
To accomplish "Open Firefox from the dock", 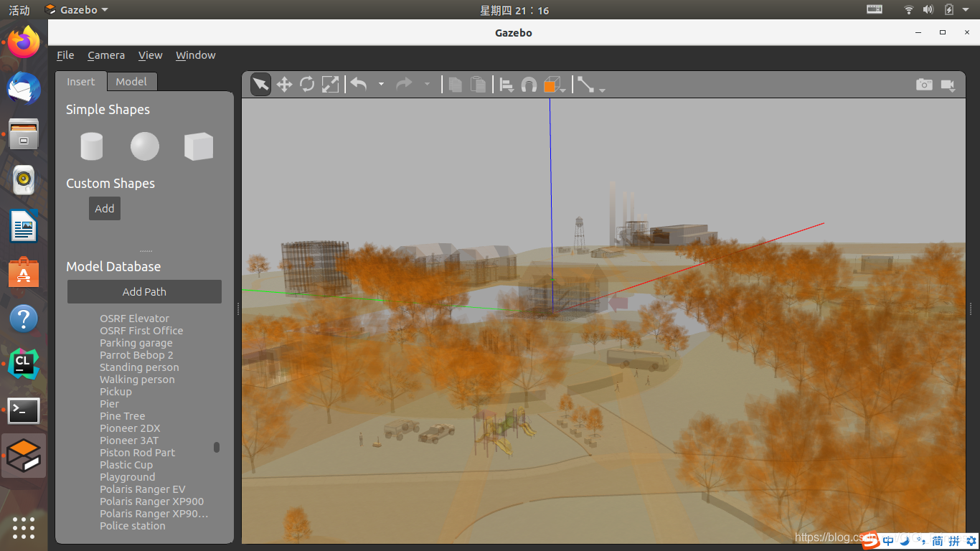I will coord(24,43).
